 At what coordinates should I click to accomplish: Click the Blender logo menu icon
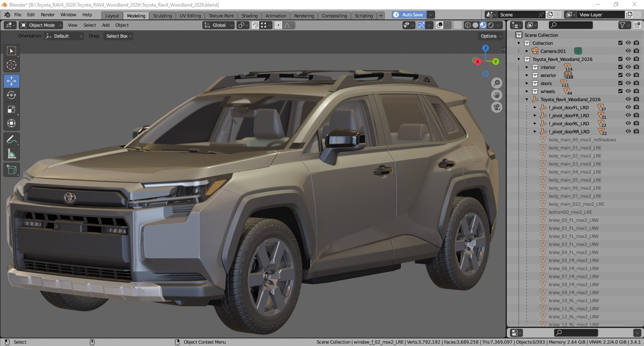[7, 15]
